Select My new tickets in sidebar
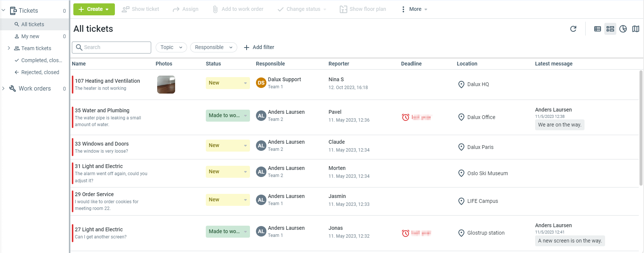The width and height of the screenshot is (644, 253). click(x=30, y=36)
